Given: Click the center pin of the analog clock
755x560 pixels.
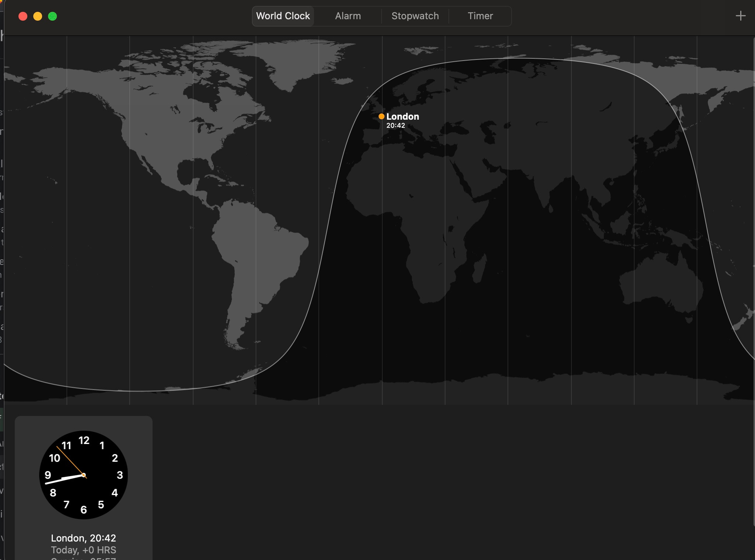Looking at the screenshot, I should (84, 475).
